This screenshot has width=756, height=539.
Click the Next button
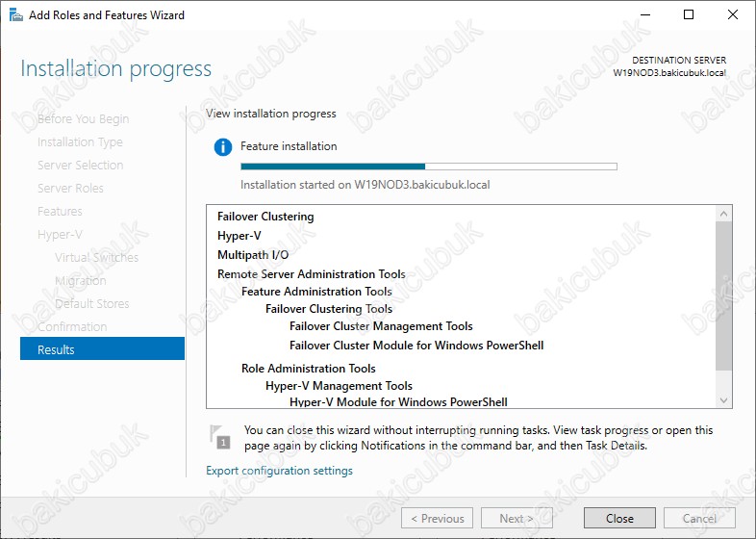[517, 518]
